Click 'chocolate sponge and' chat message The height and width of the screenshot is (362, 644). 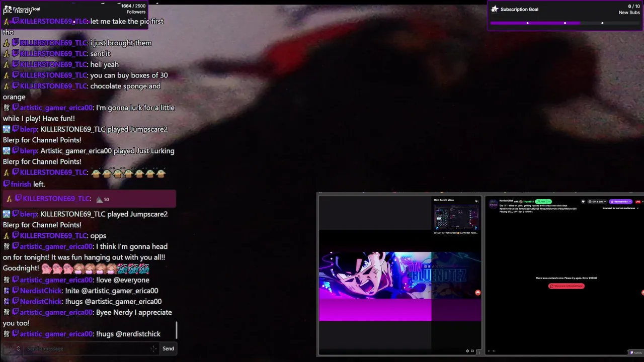[125, 86]
